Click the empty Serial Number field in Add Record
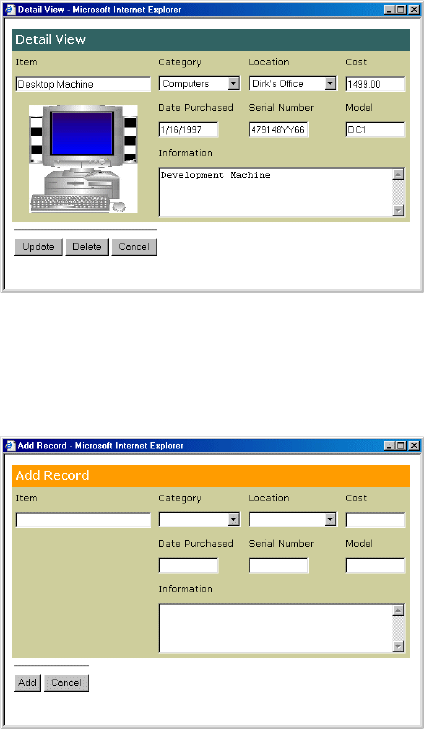 (x=278, y=566)
